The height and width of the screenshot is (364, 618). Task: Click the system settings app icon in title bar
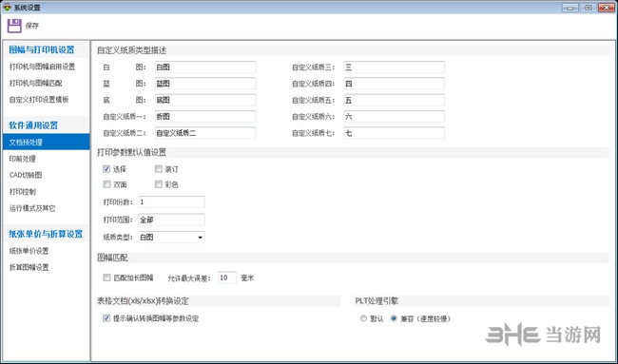(7, 7)
